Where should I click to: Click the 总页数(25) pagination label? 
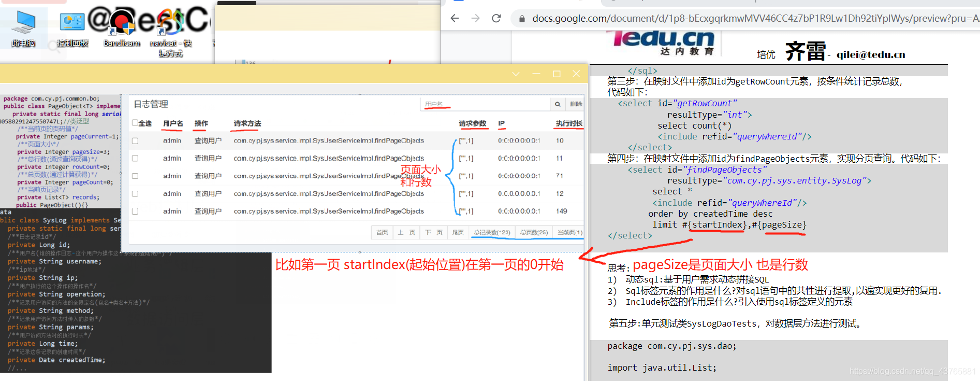[x=534, y=233]
